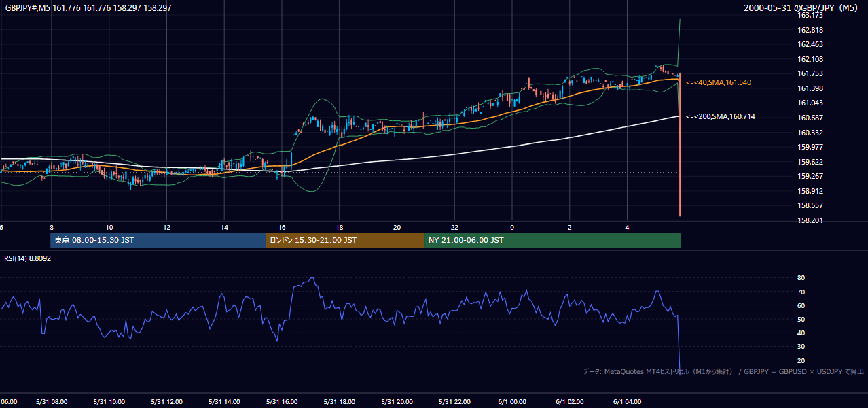
Task: Click hour label 12 under price chart
Action: coord(167,227)
